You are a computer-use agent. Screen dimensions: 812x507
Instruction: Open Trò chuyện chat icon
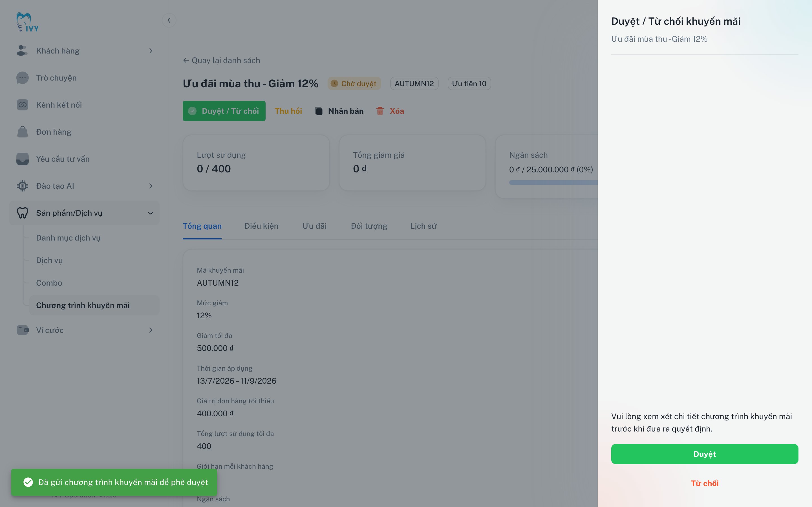[23, 78]
